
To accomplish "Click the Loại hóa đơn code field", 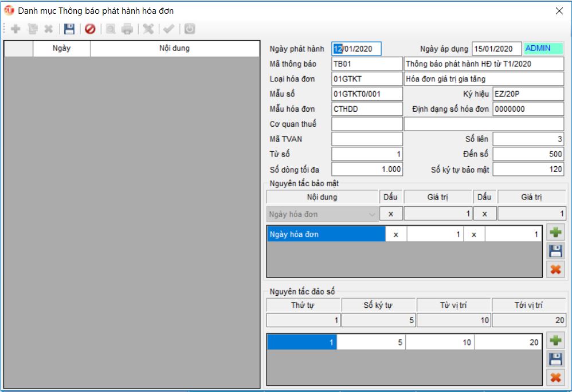I will click(x=367, y=79).
